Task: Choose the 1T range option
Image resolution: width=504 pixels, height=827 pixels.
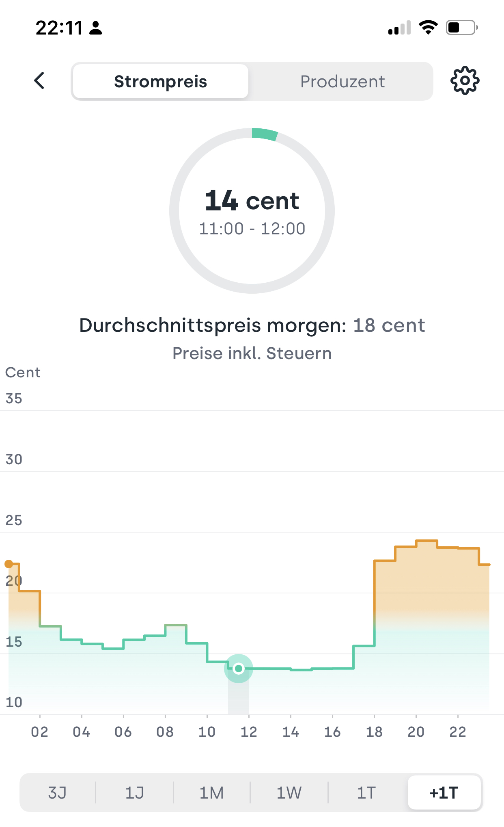Action: (x=366, y=792)
